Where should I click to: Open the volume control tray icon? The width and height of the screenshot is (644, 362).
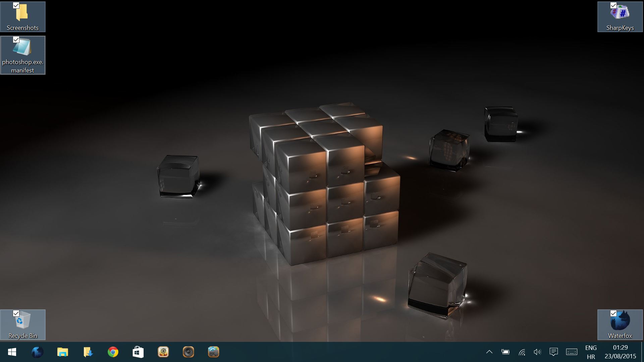tap(537, 352)
